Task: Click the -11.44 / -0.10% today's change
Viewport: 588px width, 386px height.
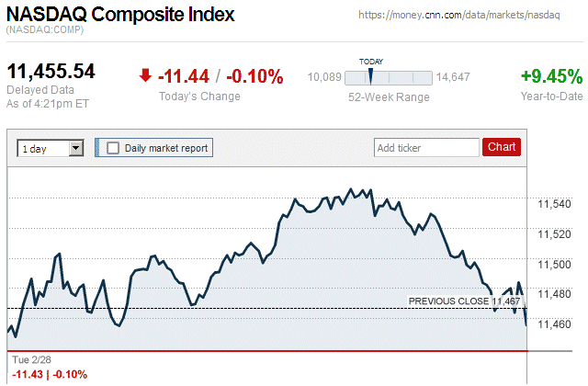Action: tap(220, 76)
